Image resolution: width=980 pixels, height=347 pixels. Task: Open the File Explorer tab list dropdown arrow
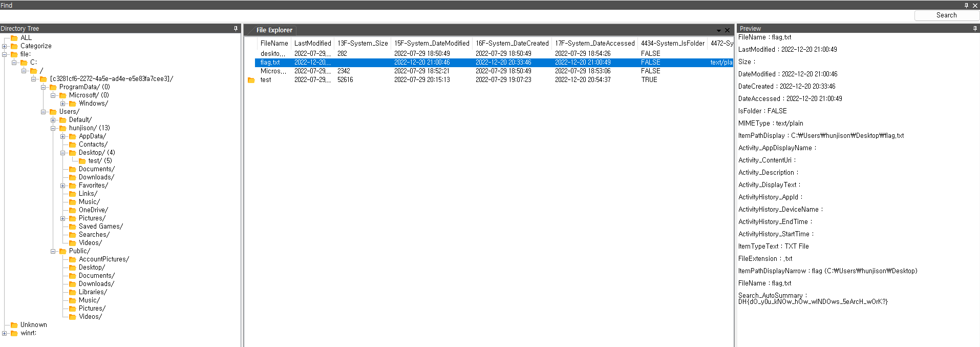click(x=718, y=31)
